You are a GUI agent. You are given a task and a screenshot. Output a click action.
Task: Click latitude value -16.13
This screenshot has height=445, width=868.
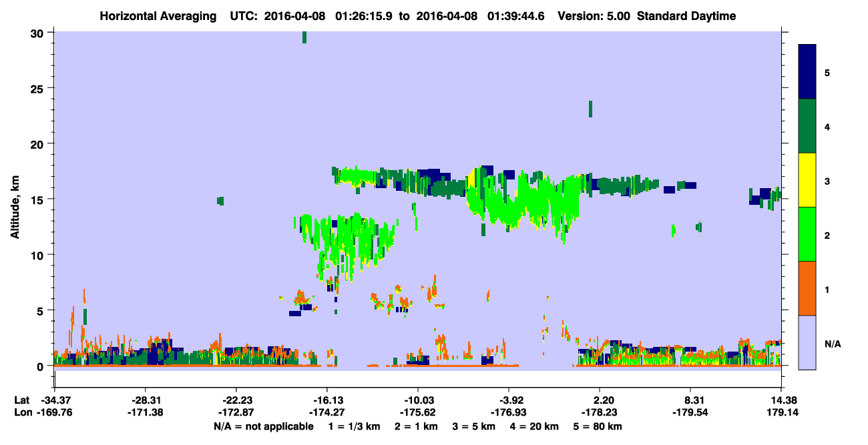[x=327, y=400]
